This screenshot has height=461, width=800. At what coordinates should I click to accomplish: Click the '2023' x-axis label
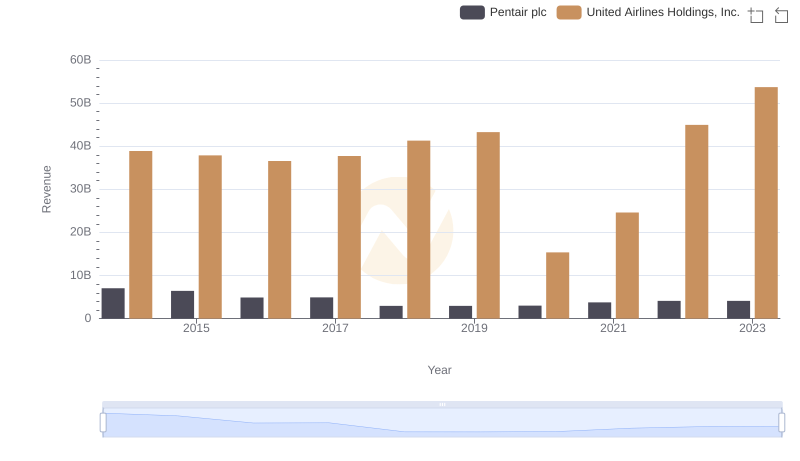click(752, 328)
